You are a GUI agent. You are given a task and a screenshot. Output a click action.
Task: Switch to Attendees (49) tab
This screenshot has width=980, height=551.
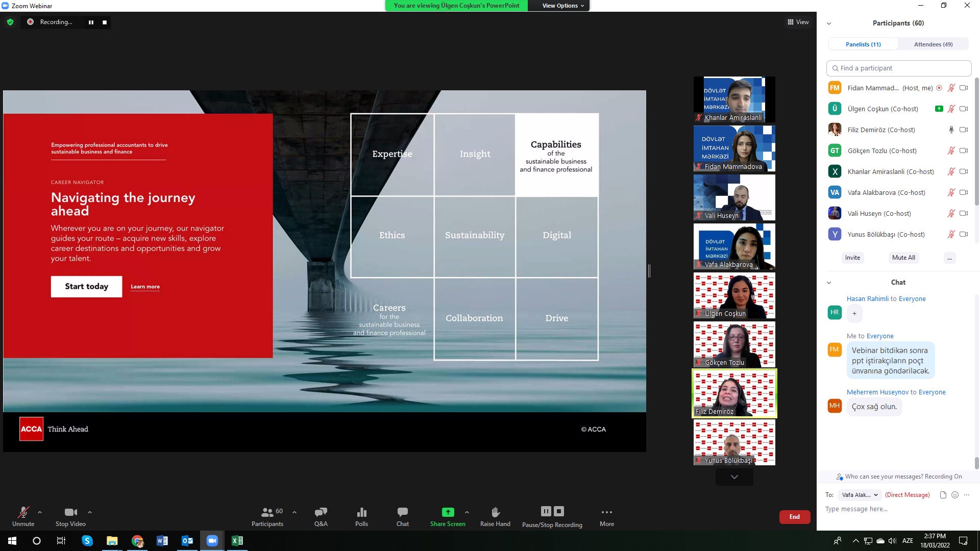coord(933,44)
